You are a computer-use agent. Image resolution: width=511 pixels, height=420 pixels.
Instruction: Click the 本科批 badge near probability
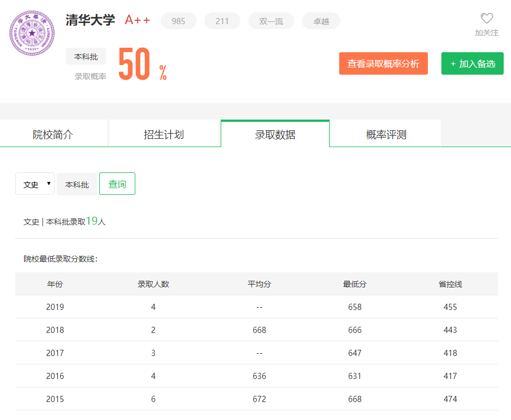tap(86, 56)
